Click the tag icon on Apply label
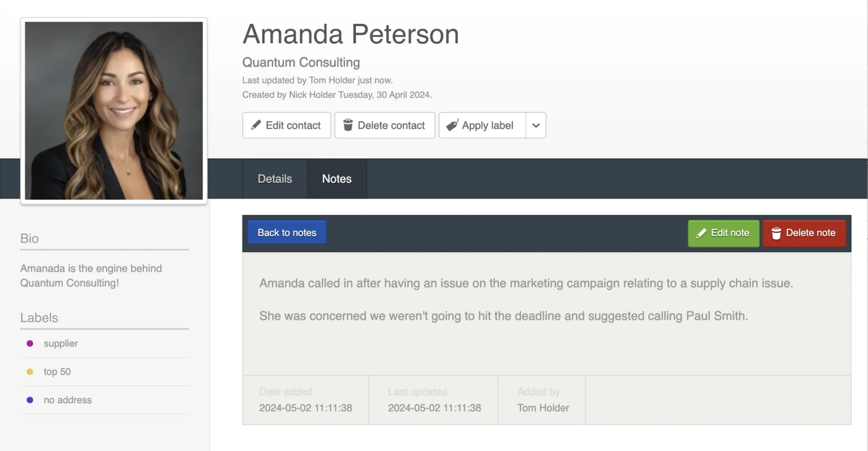 (x=453, y=125)
